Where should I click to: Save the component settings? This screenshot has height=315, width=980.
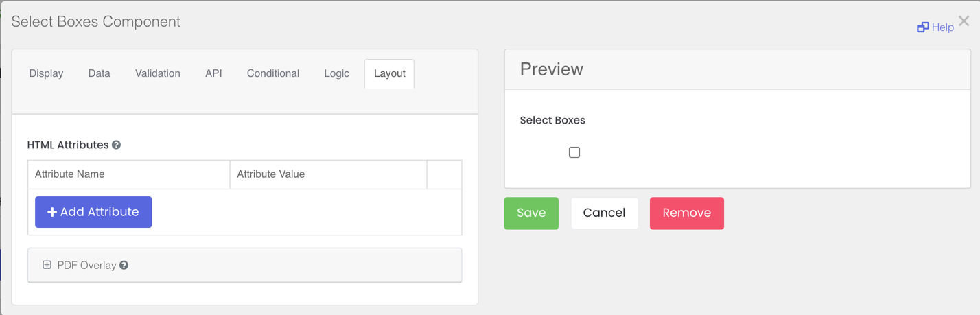(x=531, y=213)
